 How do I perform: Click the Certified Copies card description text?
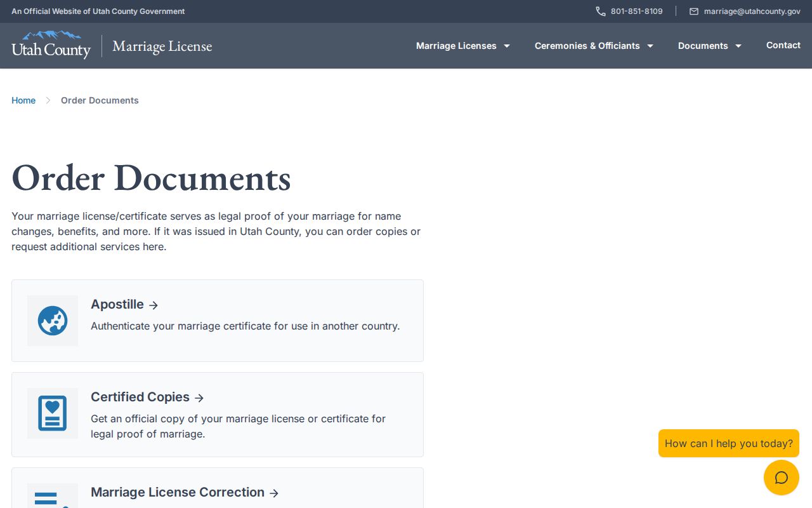pyautogui.click(x=239, y=427)
